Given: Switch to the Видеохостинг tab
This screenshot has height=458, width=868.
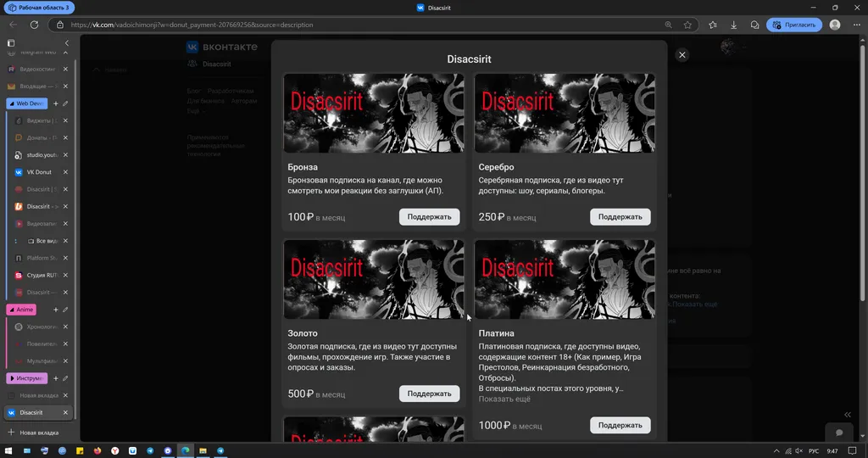Looking at the screenshot, I should (x=37, y=70).
